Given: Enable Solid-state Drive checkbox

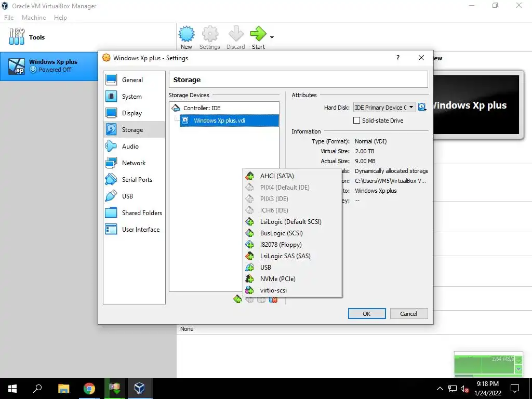Looking at the screenshot, I should click(x=356, y=121).
